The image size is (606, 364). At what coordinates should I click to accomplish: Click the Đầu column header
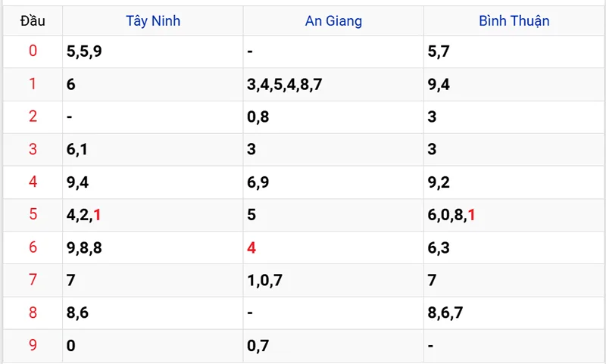33,21
